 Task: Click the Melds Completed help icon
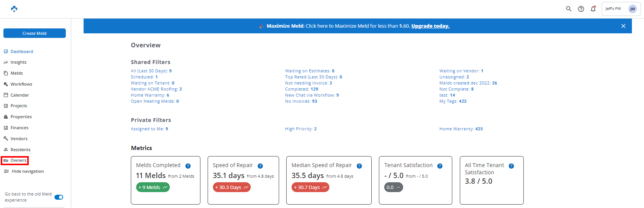[x=188, y=166]
